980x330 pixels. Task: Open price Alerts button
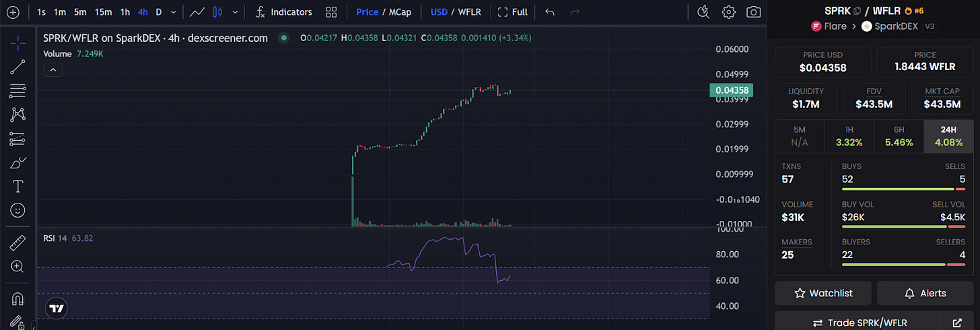click(925, 293)
